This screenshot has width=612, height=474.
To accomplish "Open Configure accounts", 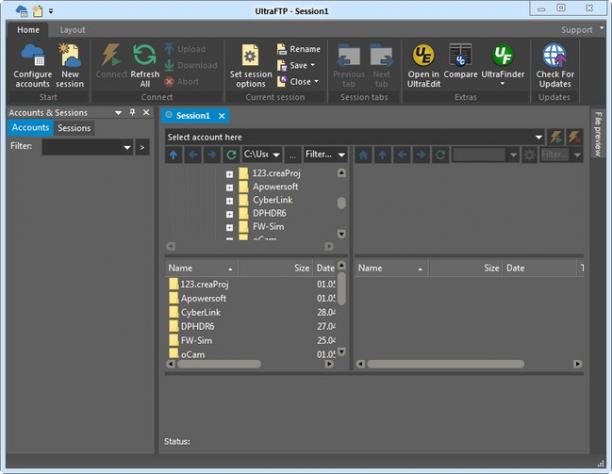I will pyautogui.click(x=32, y=66).
